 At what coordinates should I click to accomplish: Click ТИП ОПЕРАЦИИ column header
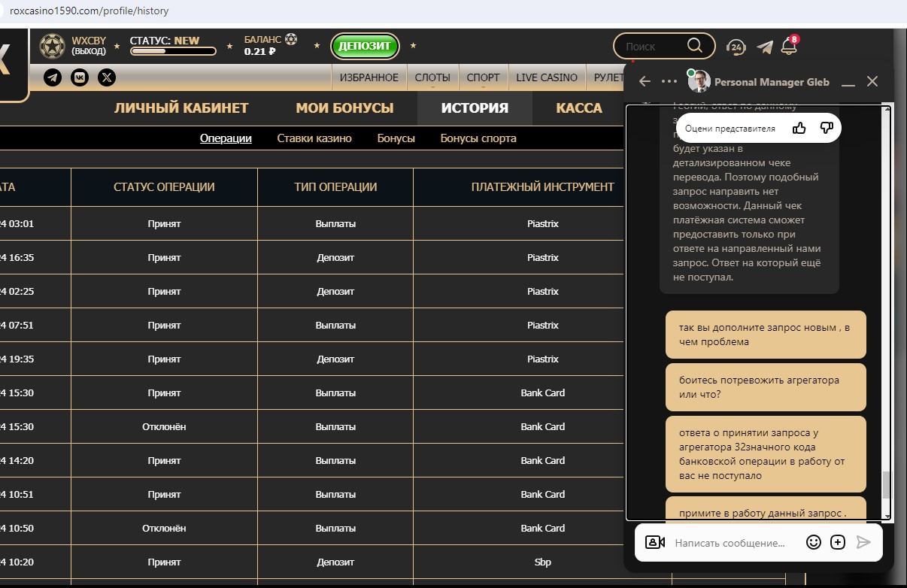[x=335, y=187]
